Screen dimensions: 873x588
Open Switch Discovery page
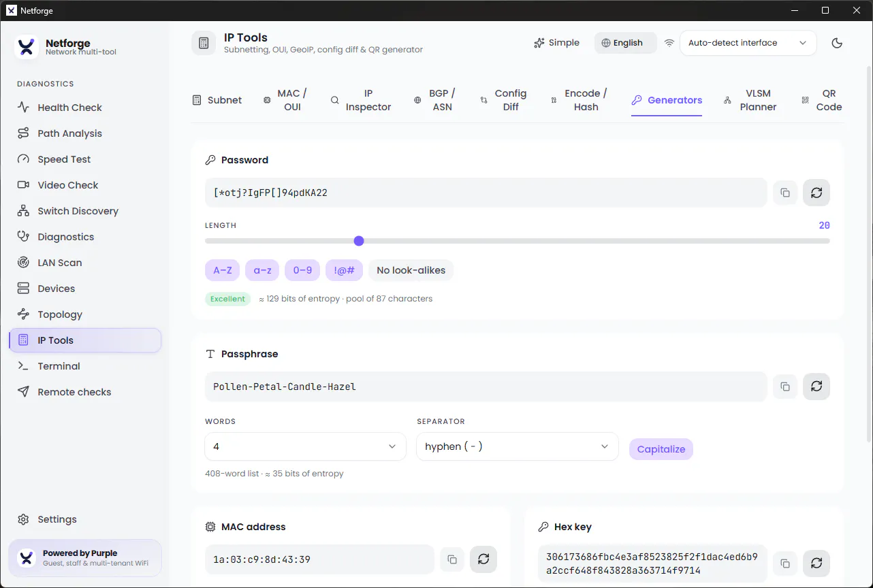click(x=85, y=211)
